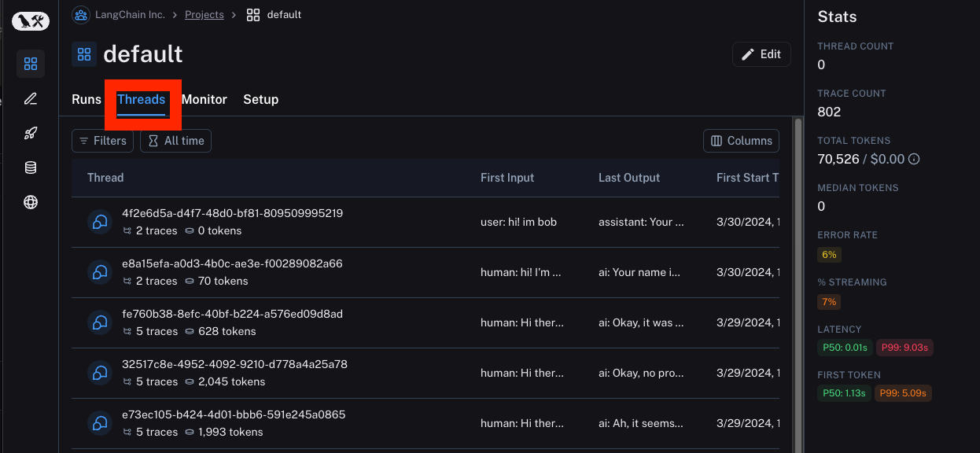Click the First Input column header
The height and width of the screenshot is (453, 980).
tap(507, 178)
